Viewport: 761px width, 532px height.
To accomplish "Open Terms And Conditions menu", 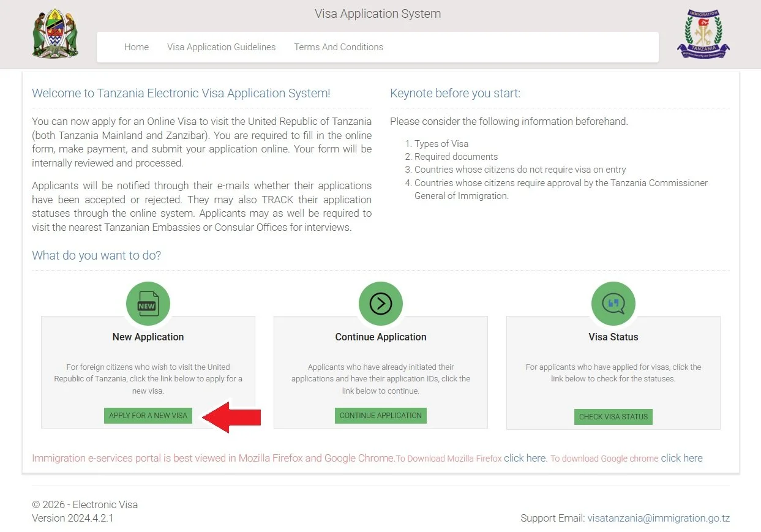I will click(x=339, y=47).
